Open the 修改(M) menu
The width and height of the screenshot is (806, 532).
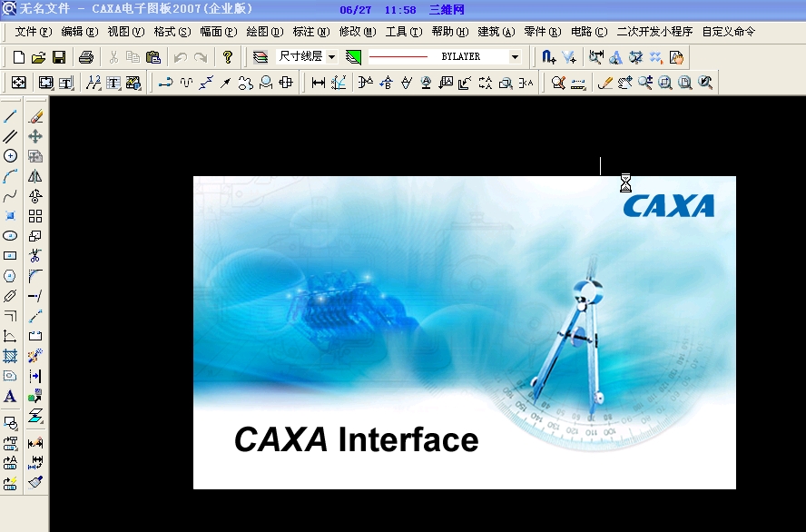tap(358, 32)
